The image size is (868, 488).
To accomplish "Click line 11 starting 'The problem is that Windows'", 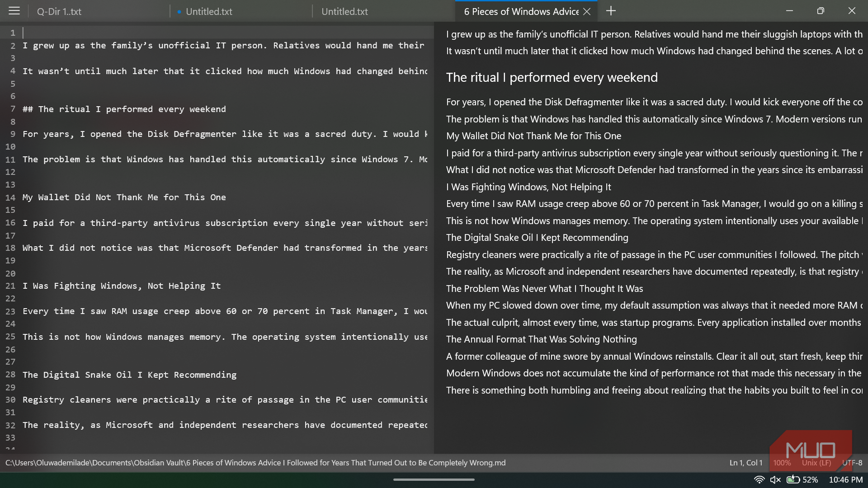I will tap(225, 160).
